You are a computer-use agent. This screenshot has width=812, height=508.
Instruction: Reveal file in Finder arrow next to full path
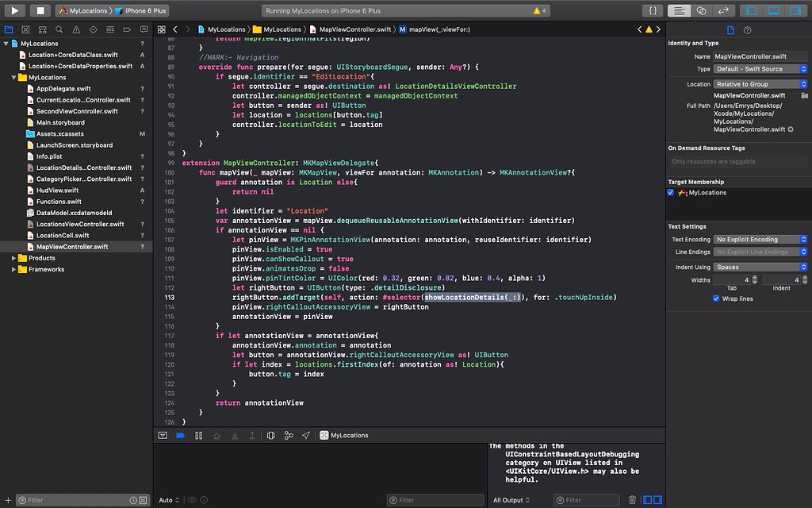(x=791, y=129)
